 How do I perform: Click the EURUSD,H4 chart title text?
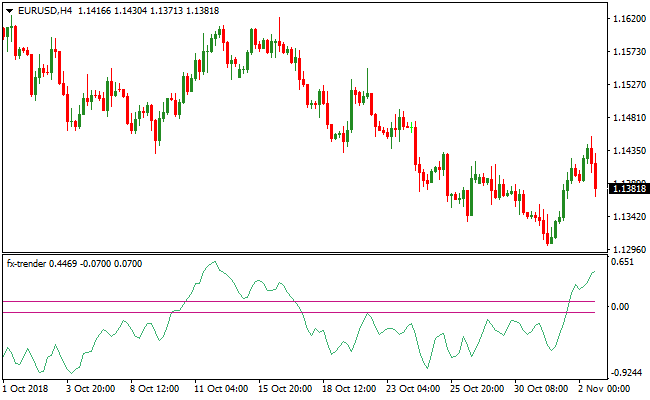coord(45,10)
